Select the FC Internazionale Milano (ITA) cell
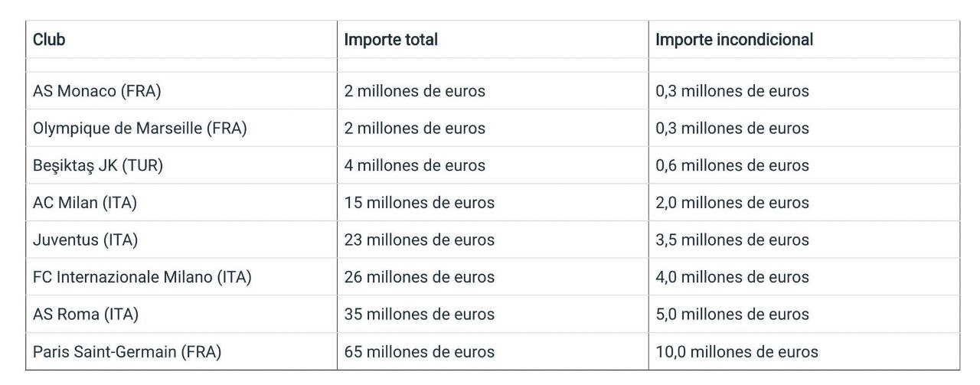 click(142, 277)
